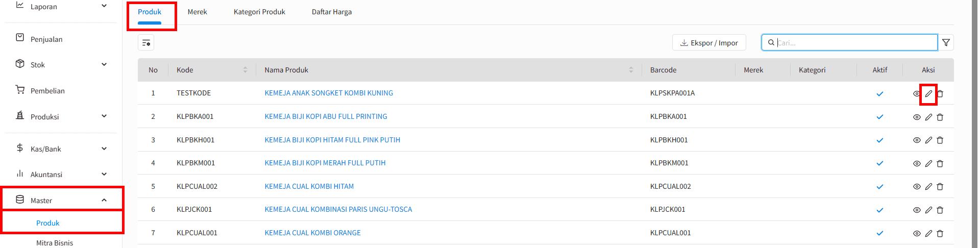Open the column settings icon above table
The image size is (980, 248).
tap(146, 43)
